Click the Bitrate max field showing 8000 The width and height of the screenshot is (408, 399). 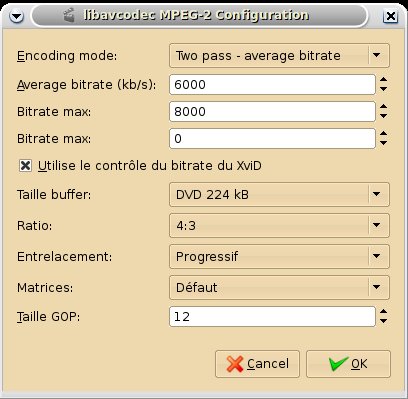click(272, 111)
